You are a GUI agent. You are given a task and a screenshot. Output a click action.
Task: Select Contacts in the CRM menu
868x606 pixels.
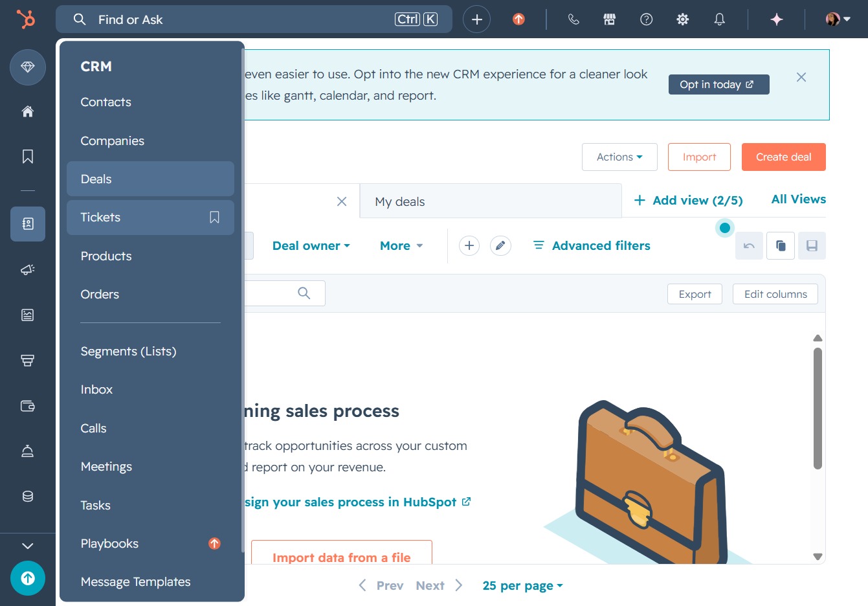point(150,102)
